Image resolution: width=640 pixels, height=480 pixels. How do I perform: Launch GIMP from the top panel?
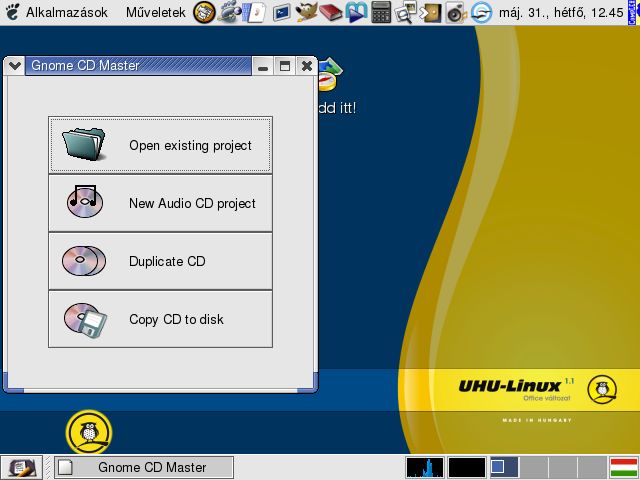[x=306, y=12]
